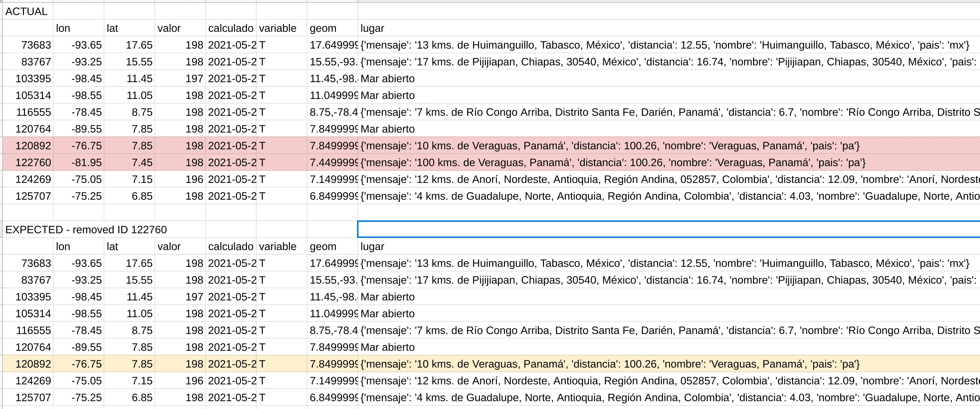Screen dimensions: 980x409
Task: Click the Huimanguillo lugar cell in top table
Action: [x=664, y=45]
